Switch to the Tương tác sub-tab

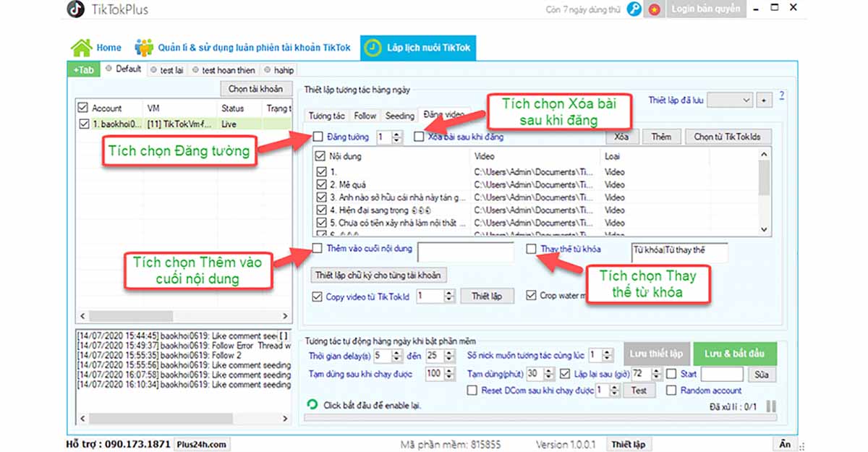pyautogui.click(x=326, y=116)
